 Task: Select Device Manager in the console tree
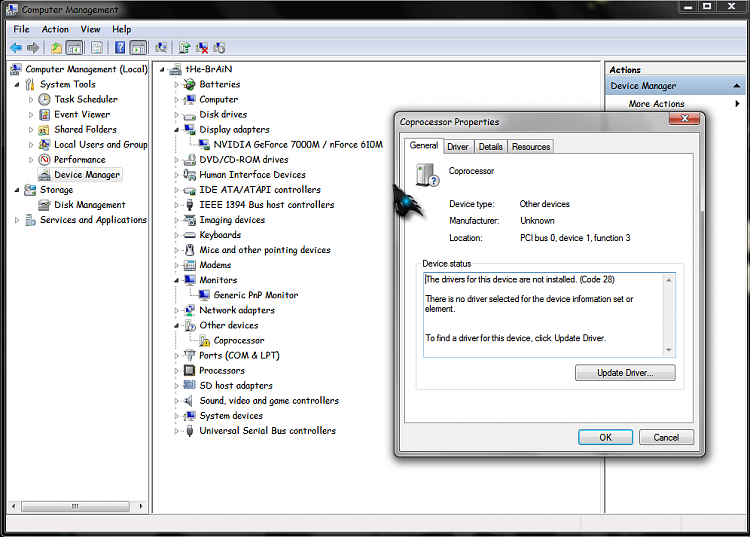[x=87, y=175]
